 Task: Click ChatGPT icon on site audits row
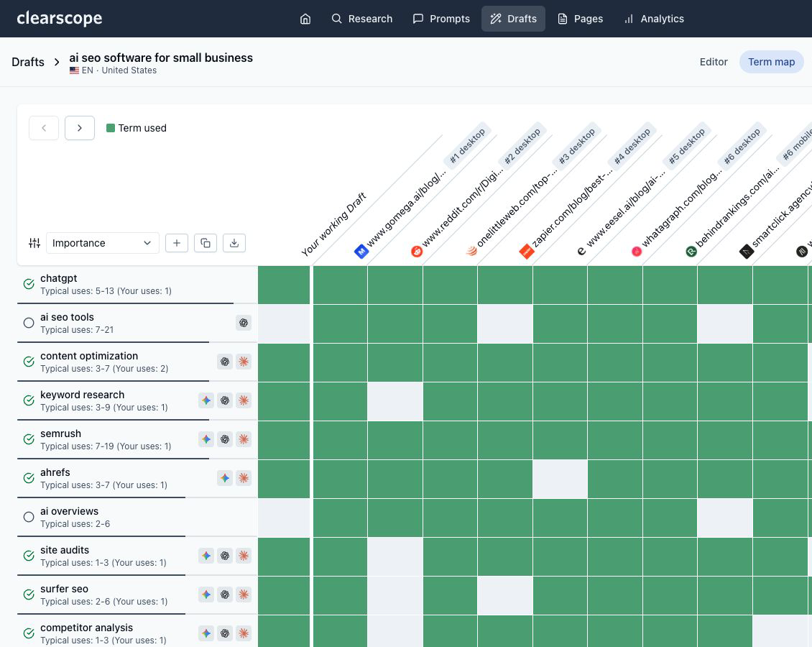tap(225, 556)
